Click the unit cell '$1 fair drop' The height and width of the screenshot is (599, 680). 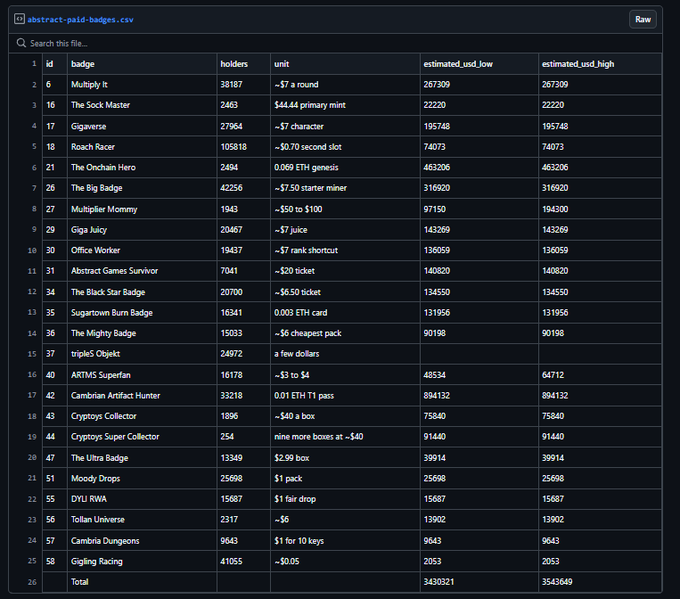(x=345, y=499)
